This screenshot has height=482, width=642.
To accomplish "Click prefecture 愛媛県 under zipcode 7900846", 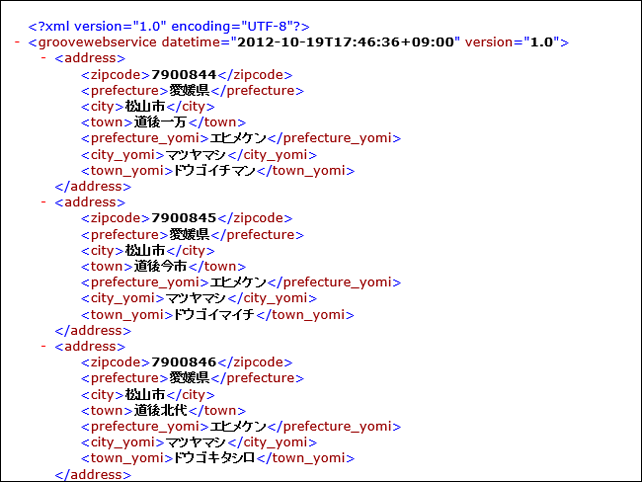I will (190, 378).
